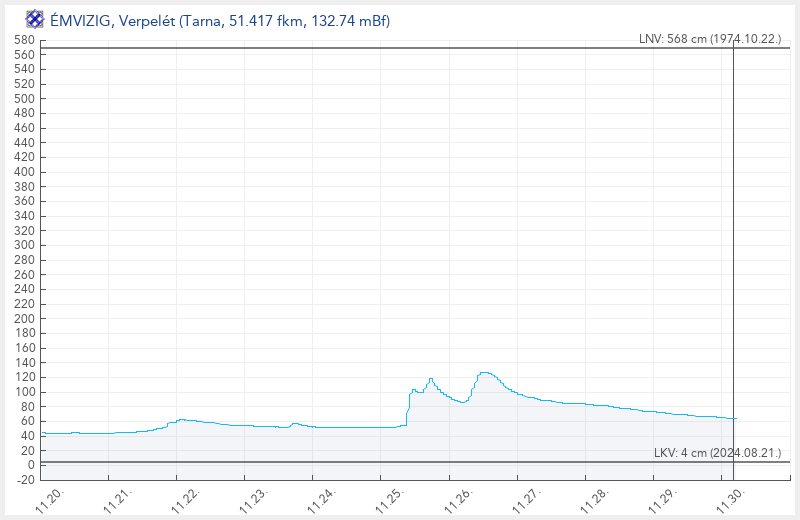Select the 11.22. date tick label
800x520 pixels.
tap(189, 499)
